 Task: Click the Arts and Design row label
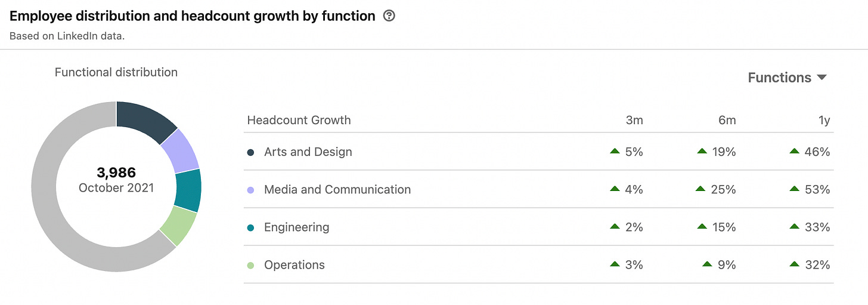308,152
